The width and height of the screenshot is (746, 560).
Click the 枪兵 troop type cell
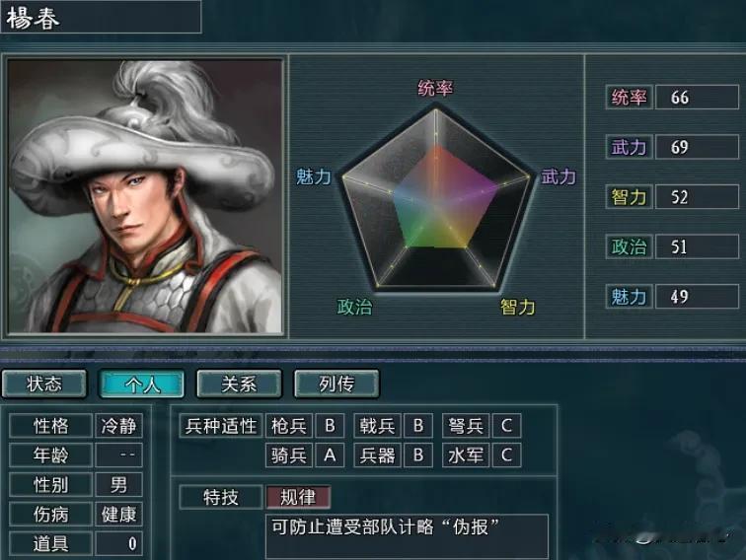pyautogui.click(x=289, y=426)
